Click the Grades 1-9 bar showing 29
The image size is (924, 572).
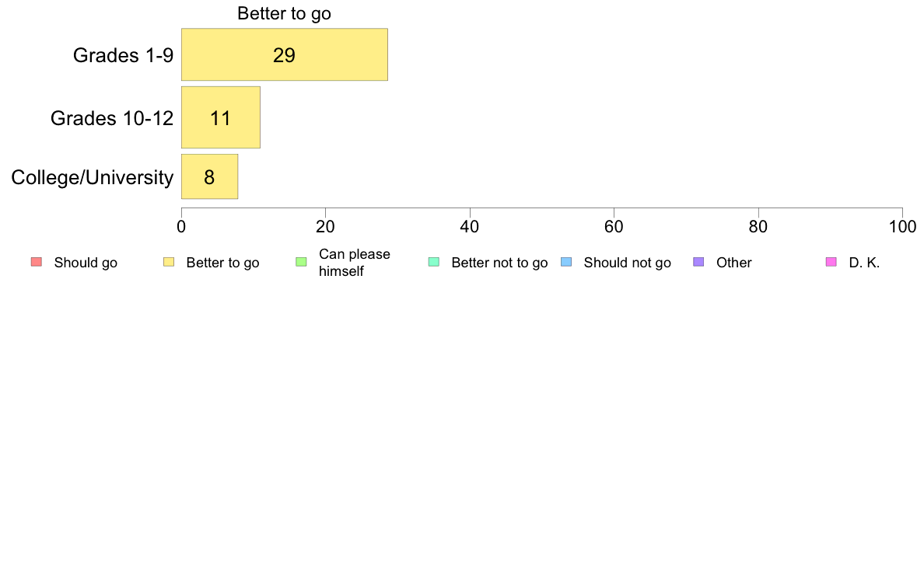point(285,54)
